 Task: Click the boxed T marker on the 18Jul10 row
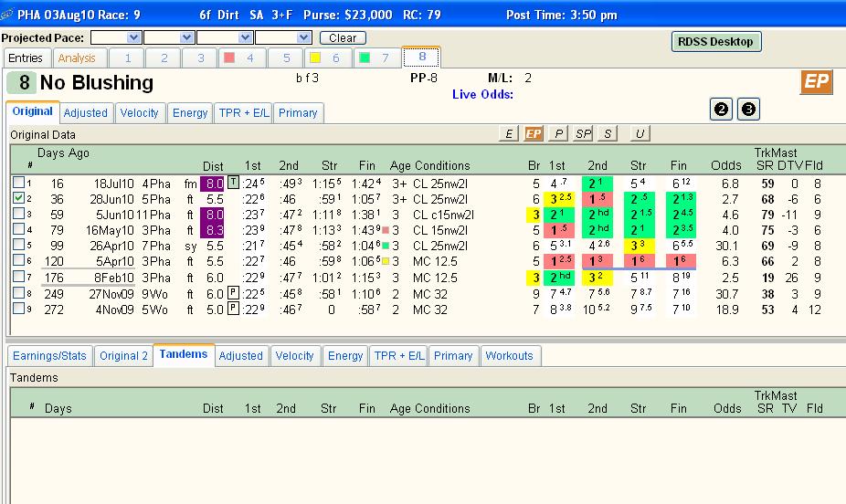pyautogui.click(x=233, y=183)
